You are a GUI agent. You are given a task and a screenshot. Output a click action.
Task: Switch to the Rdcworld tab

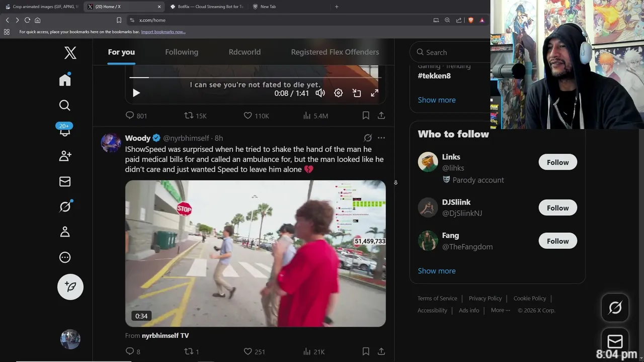245,52
